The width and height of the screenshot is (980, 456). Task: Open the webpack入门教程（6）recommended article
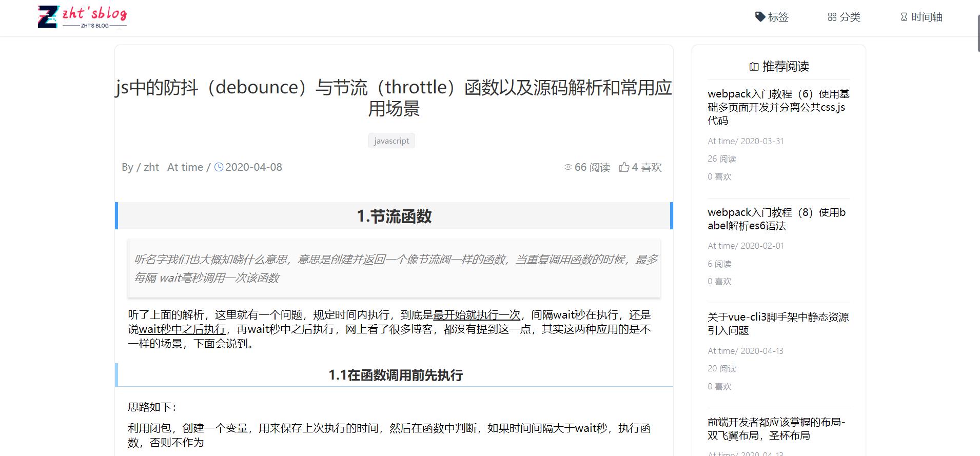tap(778, 107)
